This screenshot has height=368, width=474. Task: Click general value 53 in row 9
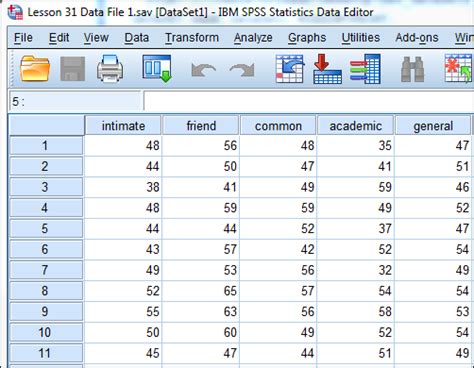(433, 311)
